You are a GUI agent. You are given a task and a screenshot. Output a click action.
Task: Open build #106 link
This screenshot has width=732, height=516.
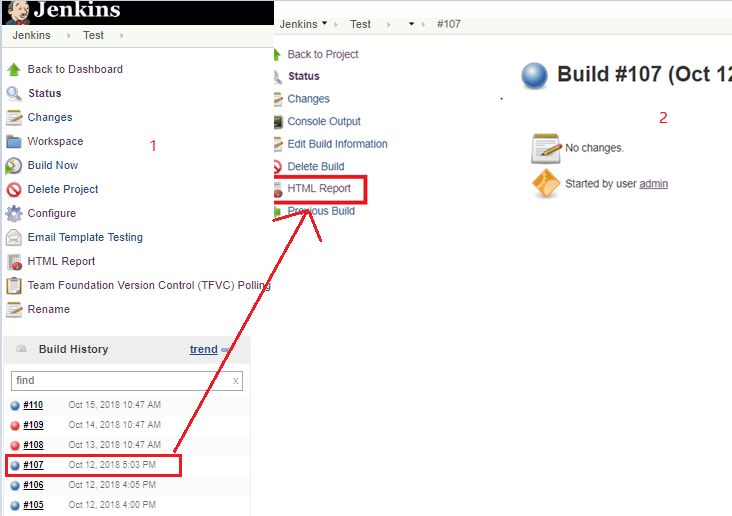click(33, 485)
